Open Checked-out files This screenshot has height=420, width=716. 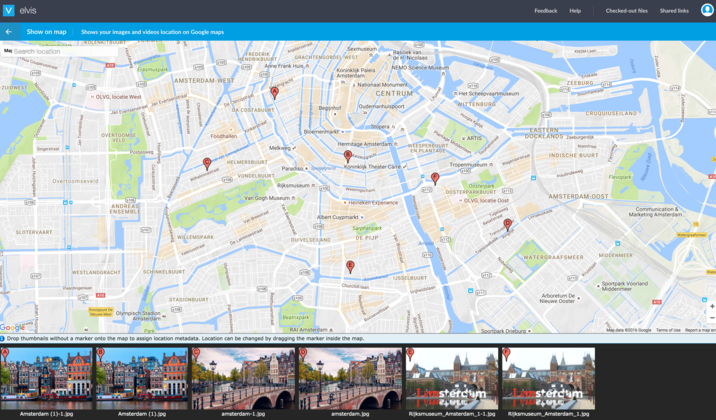626,10
